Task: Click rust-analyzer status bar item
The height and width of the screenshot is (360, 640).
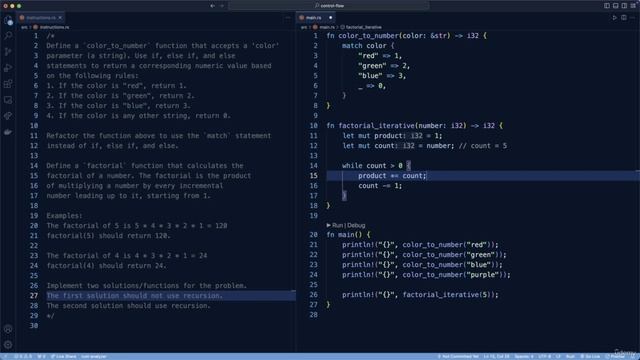Action: pyautogui.click(x=93, y=356)
